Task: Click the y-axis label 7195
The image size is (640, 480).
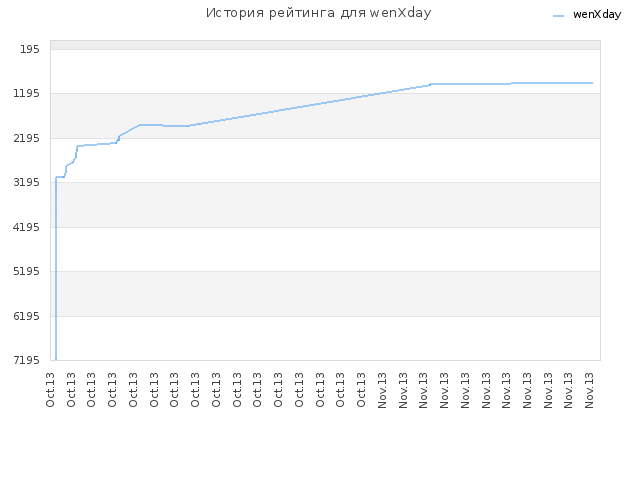Action: pos(27,360)
